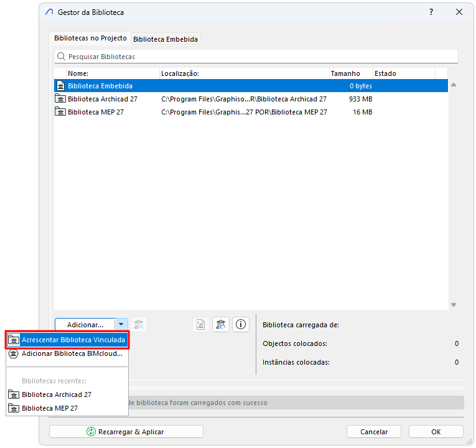
Task: Click the Biblioteca carregada de label
Action: (301, 325)
